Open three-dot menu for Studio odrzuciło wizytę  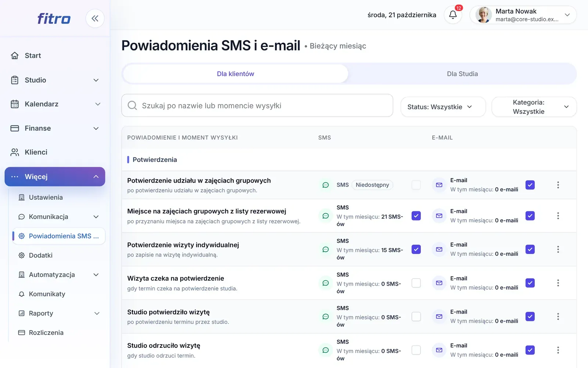tap(558, 350)
